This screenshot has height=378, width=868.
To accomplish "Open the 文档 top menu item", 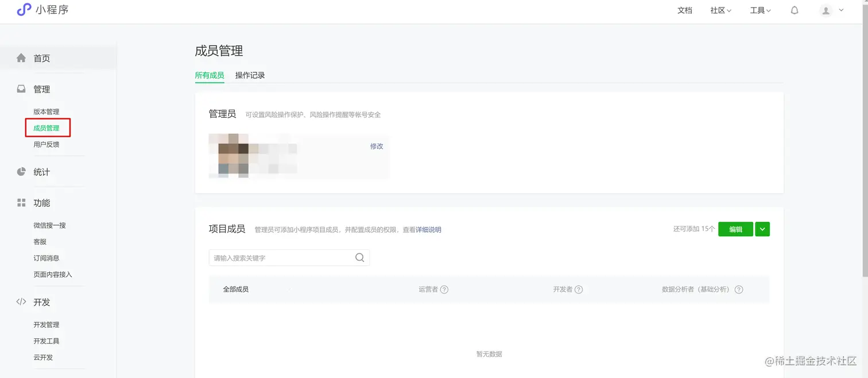I will pos(685,10).
